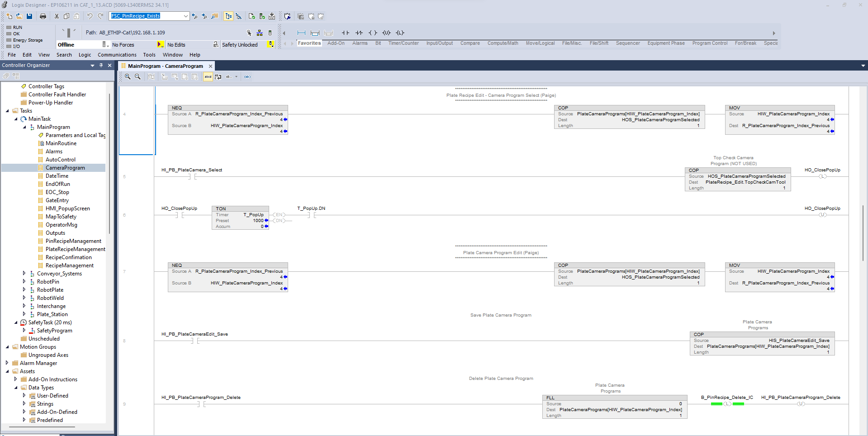Open the PinRecipeManagement routine

click(73, 241)
